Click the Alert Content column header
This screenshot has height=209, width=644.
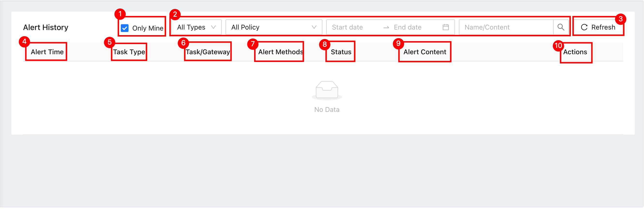tap(425, 52)
